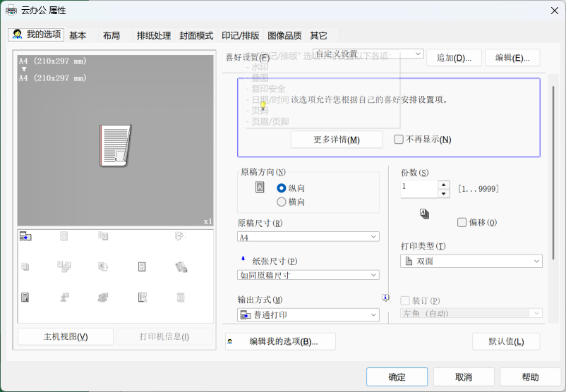Tick the 不再显示 checkbox

pos(399,139)
